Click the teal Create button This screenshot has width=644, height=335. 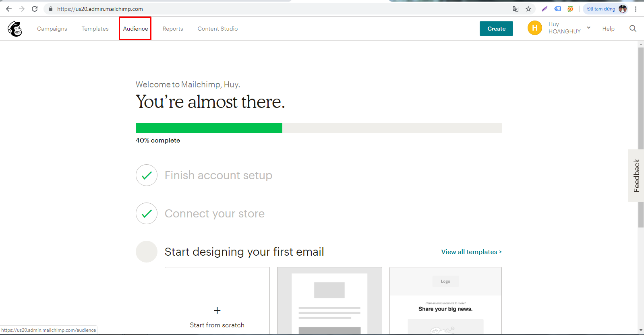pyautogui.click(x=496, y=29)
